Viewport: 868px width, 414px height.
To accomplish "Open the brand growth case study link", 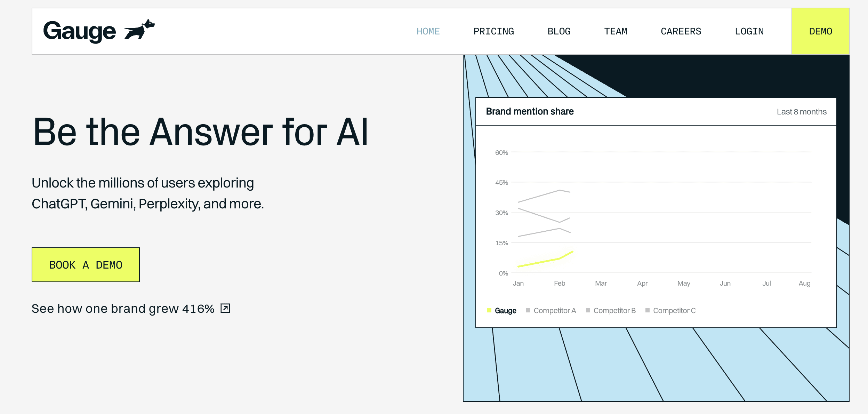I will 123,308.
